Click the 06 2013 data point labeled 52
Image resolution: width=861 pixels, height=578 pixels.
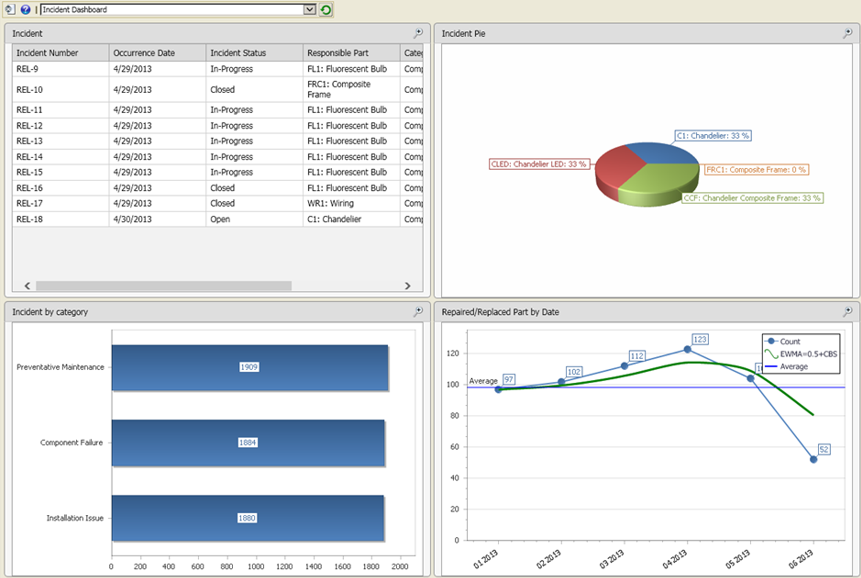click(813, 459)
